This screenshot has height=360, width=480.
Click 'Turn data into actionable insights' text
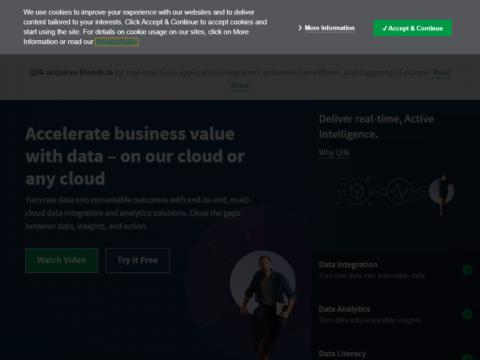click(370, 320)
